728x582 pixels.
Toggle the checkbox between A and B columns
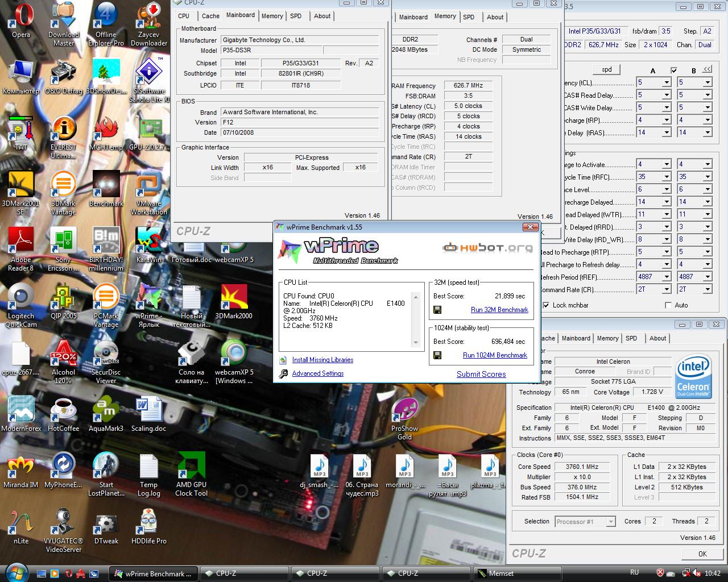(x=674, y=70)
